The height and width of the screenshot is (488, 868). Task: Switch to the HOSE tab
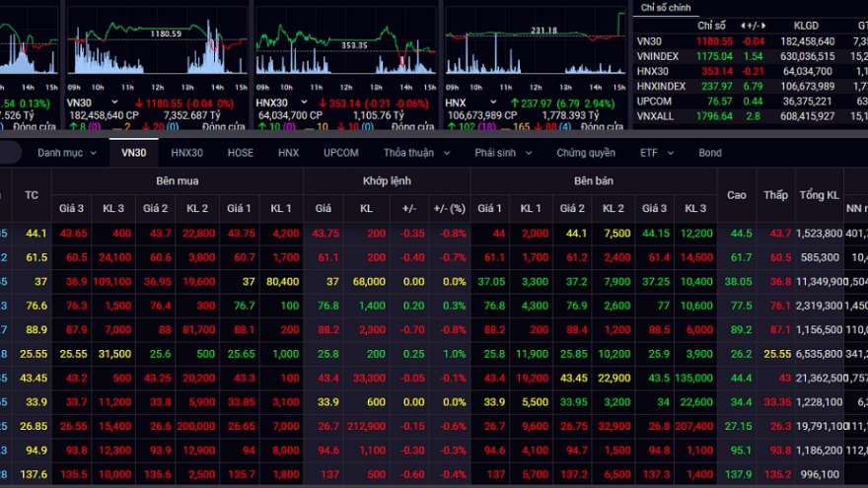240,153
